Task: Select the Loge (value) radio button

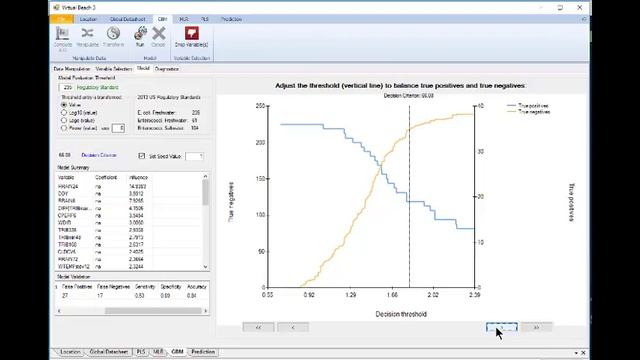Action: (64, 120)
